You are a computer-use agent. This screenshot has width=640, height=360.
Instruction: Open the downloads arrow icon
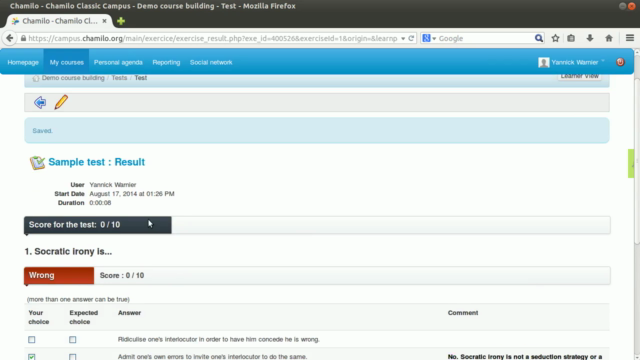pos(590,38)
